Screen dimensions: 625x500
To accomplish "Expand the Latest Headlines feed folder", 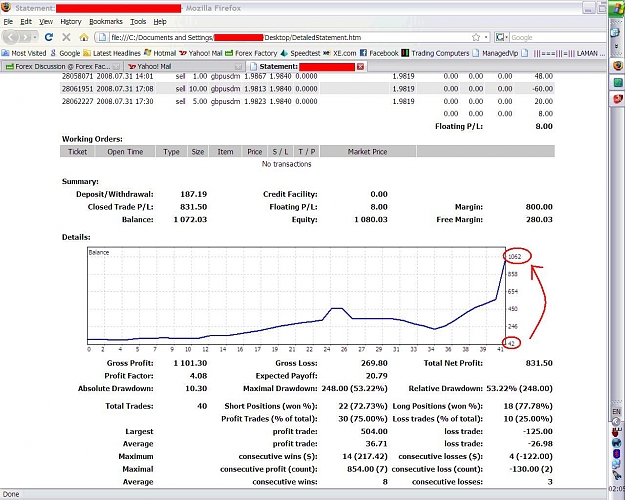I will (112, 53).
